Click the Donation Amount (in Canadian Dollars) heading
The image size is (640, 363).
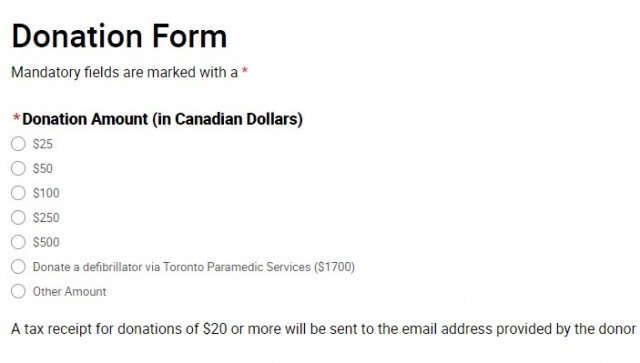pyautogui.click(x=162, y=119)
